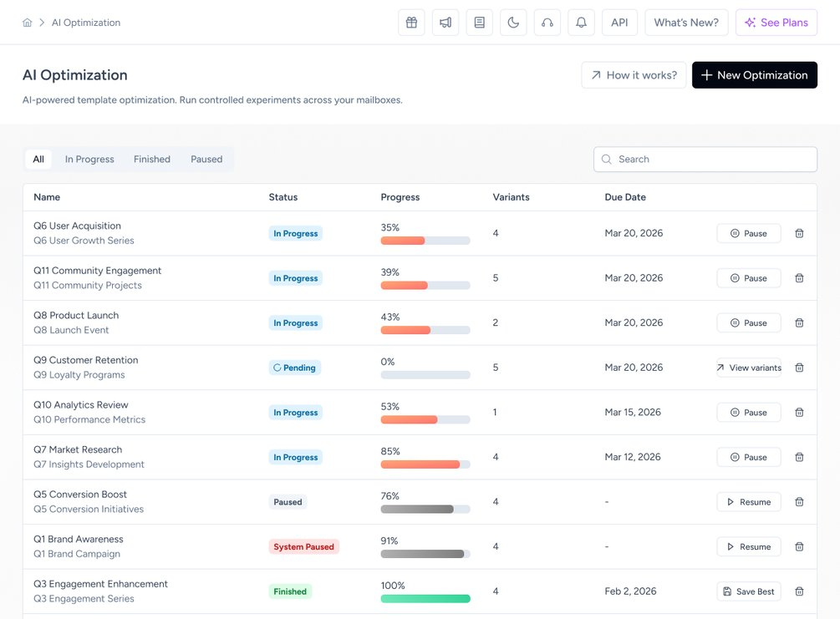Open the document notes icon
This screenshot has width=840, height=619.
pos(480,23)
